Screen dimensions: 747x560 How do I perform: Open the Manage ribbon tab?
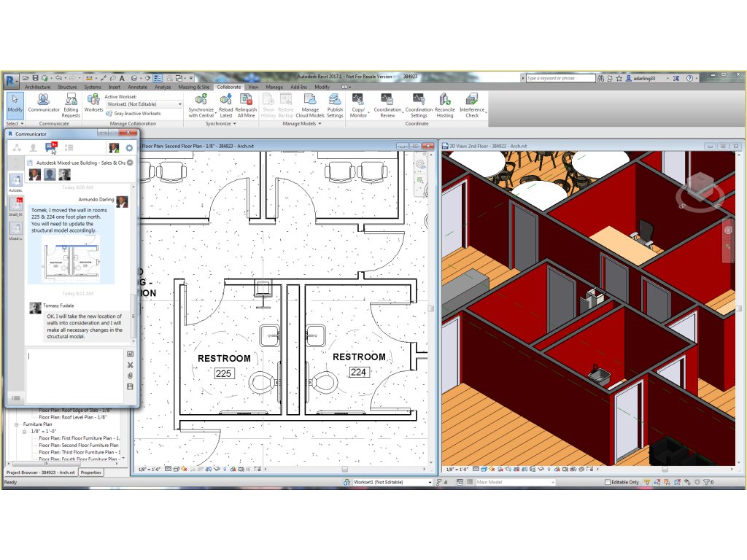point(274,87)
